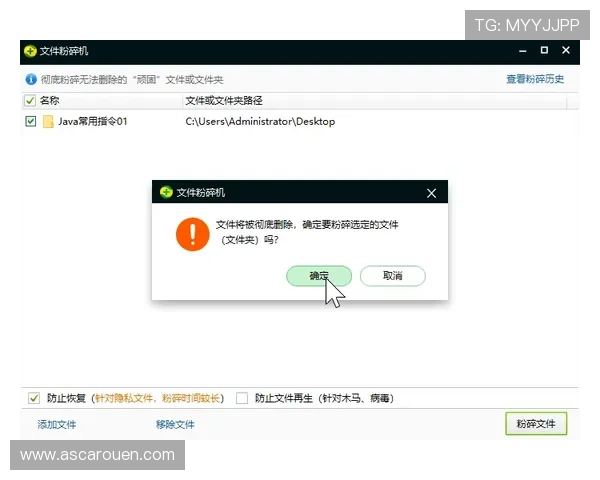Click the 名称 column header text
The height and width of the screenshot is (480, 600).
[x=49, y=100]
